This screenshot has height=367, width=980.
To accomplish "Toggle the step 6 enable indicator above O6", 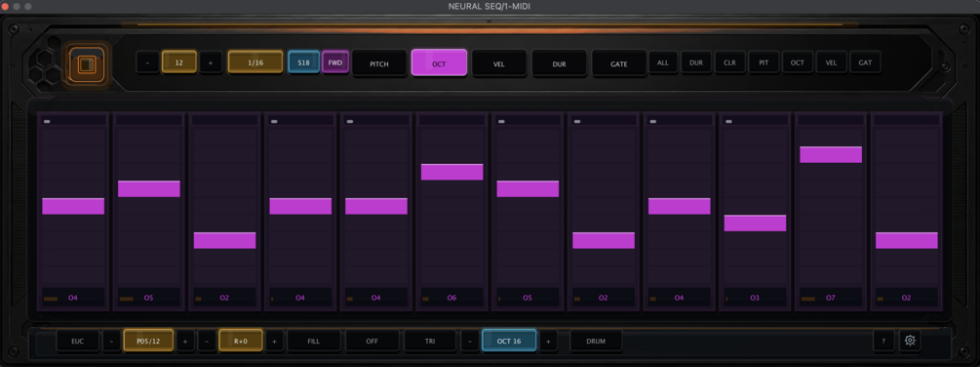I will (x=451, y=121).
